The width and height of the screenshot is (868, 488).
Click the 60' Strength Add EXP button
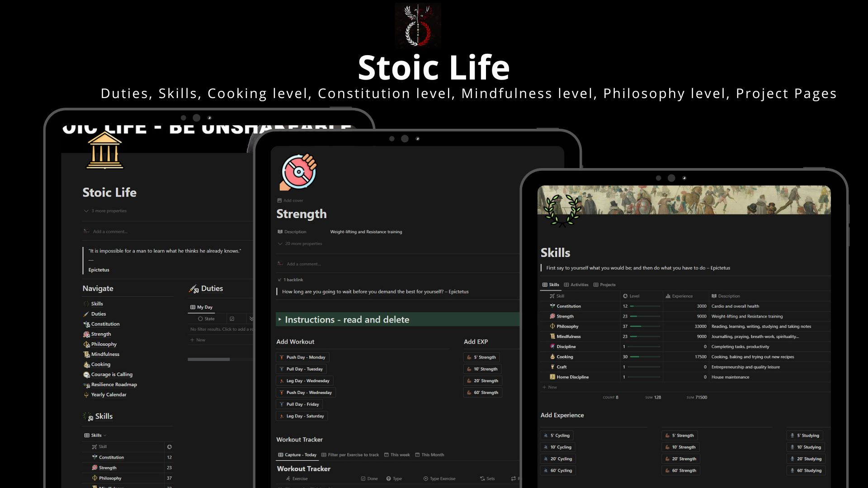(x=482, y=392)
